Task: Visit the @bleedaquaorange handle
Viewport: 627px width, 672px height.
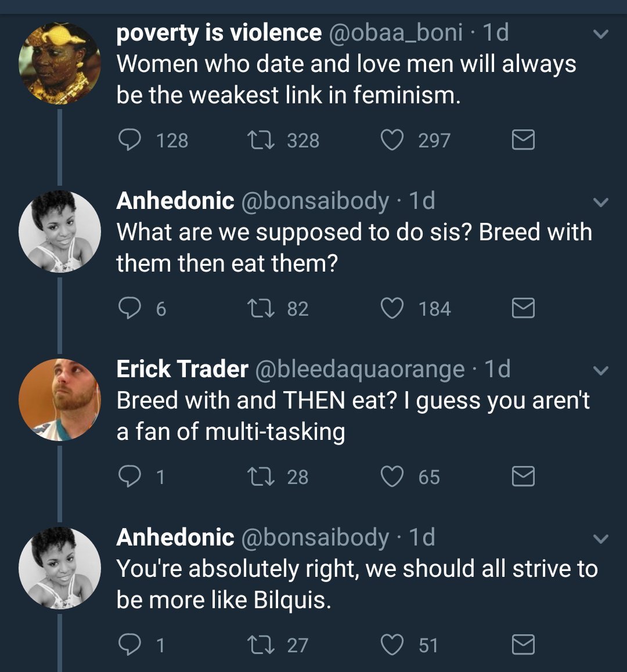Action: click(x=360, y=369)
